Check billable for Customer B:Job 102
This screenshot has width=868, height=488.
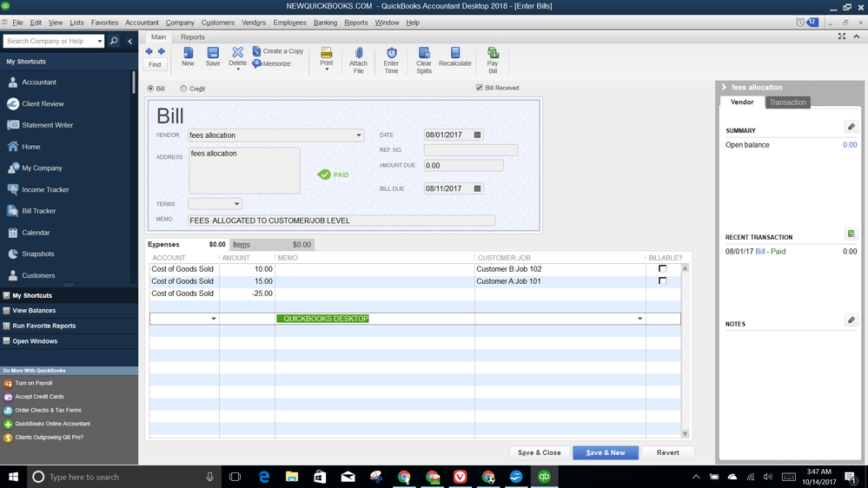pyautogui.click(x=663, y=269)
